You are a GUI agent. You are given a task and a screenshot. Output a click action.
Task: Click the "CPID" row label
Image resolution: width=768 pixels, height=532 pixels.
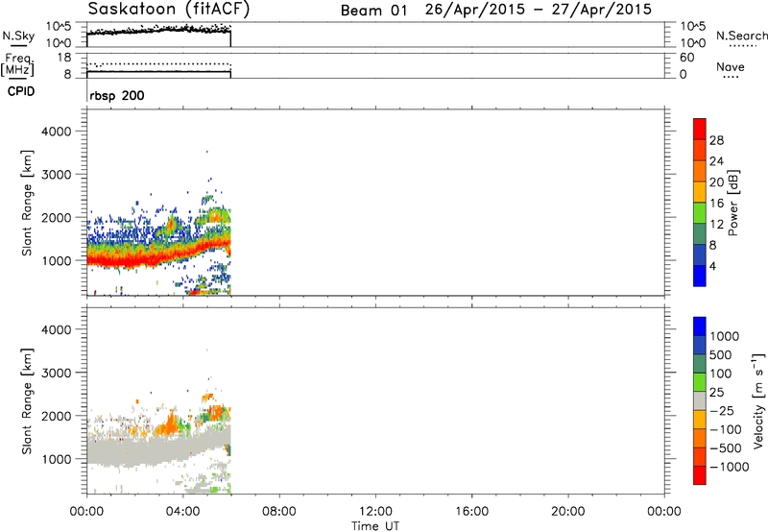21,91
